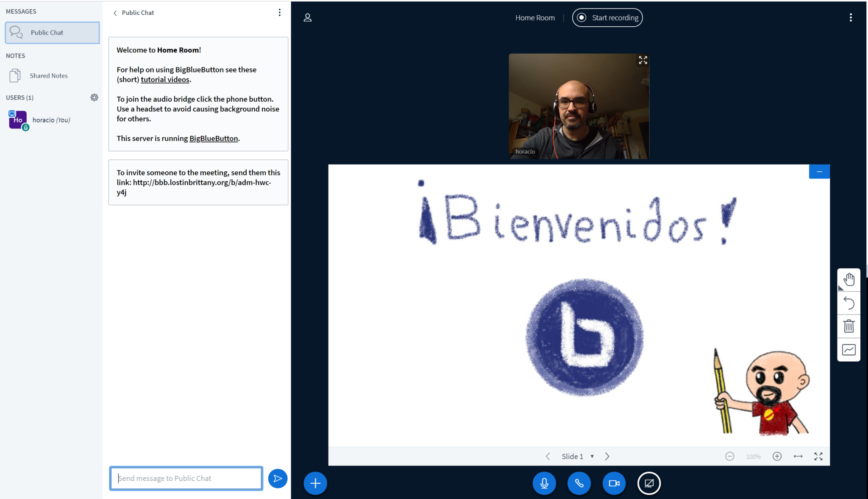This screenshot has width=868, height=499.
Task: Clear all annotations with trash icon
Action: point(849,326)
